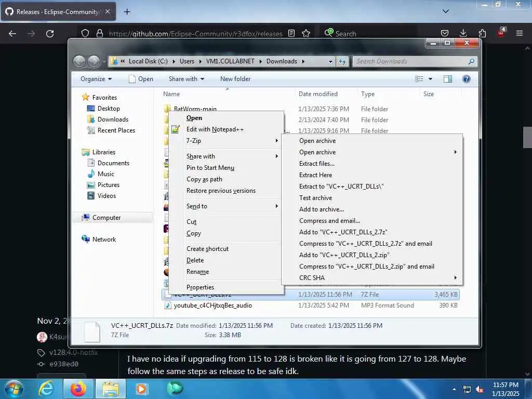This screenshot has height=399, width=532.
Task: Open address bar history dropdown arrow
Action: [x=330, y=61]
